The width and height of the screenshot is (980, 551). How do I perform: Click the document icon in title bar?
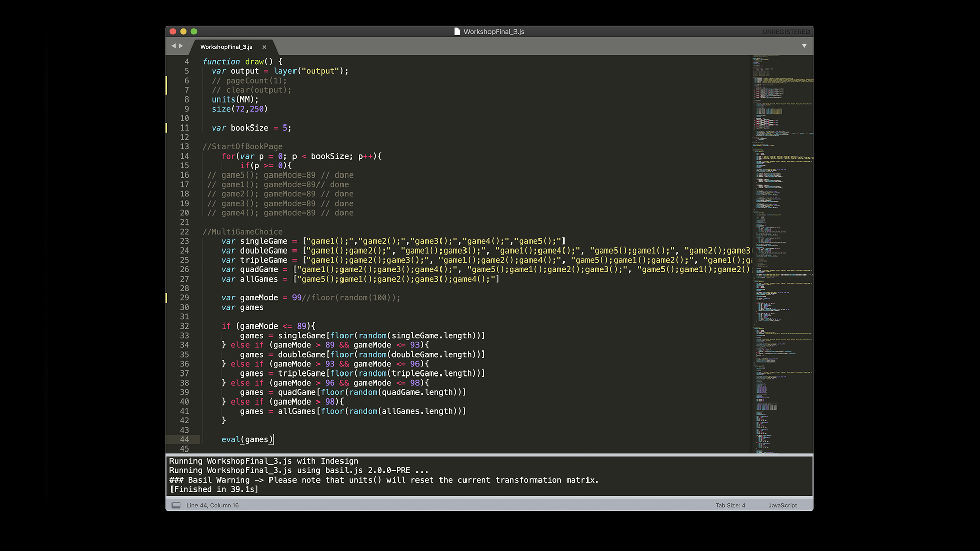pos(457,31)
